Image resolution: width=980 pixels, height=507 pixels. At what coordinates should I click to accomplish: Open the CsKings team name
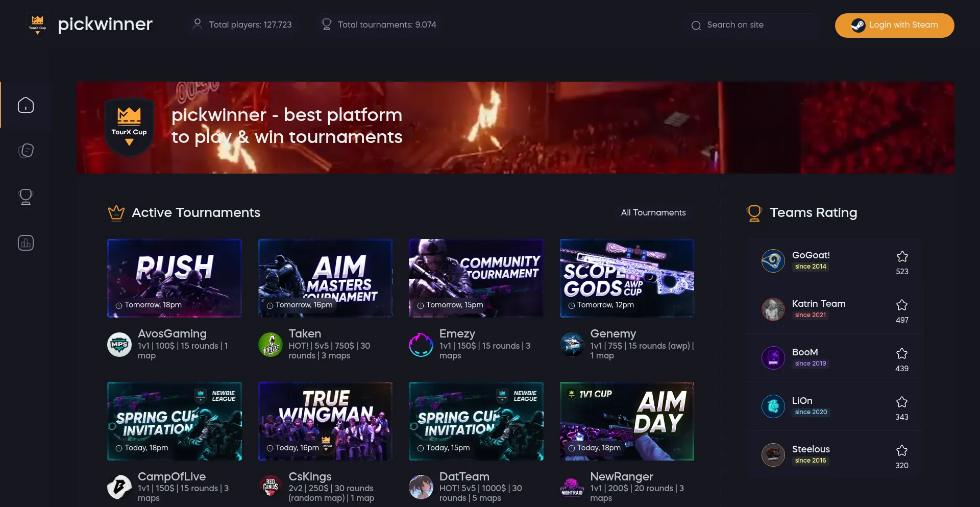[310, 476]
